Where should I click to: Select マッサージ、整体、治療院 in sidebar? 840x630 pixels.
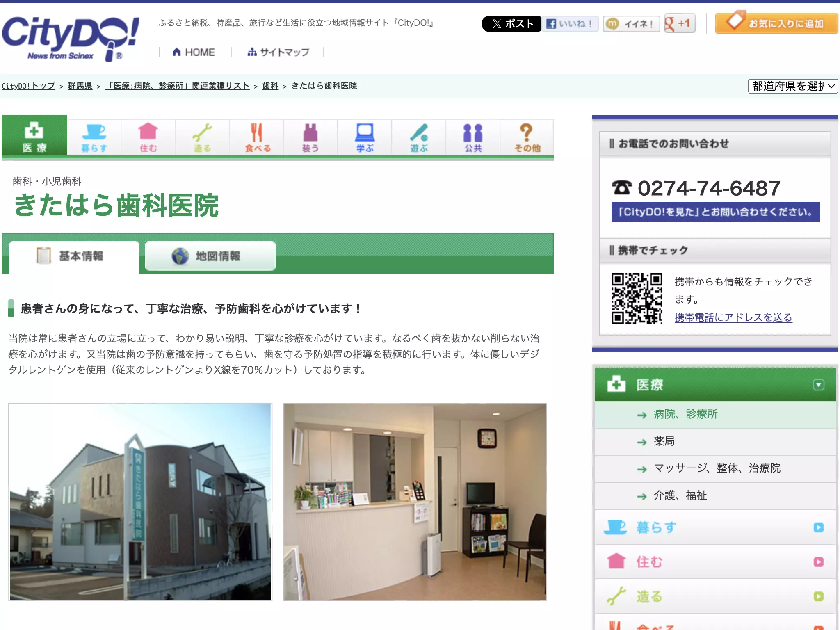(x=715, y=469)
